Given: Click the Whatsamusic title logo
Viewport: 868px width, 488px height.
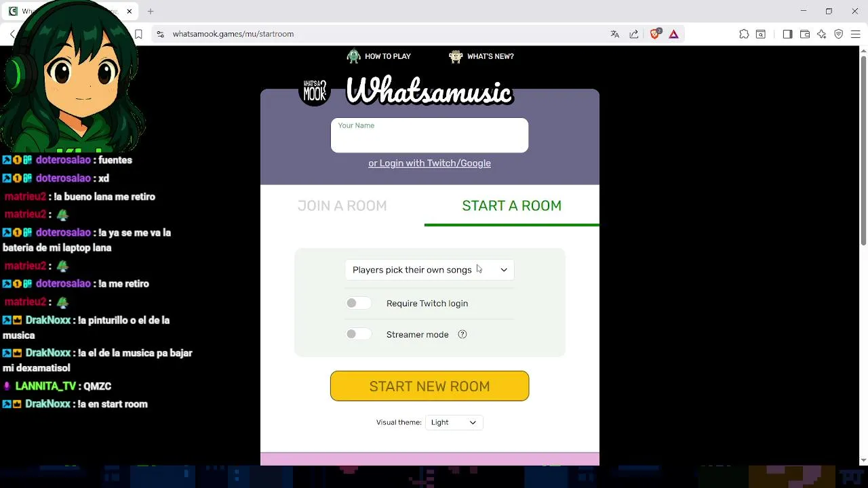Looking at the screenshot, I should (x=429, y=91).
